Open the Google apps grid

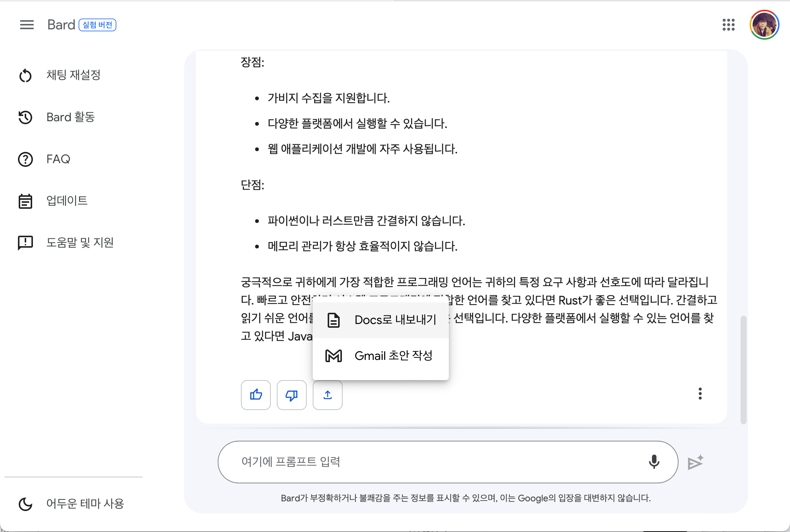pyautogui.click(x=728, y=25)
